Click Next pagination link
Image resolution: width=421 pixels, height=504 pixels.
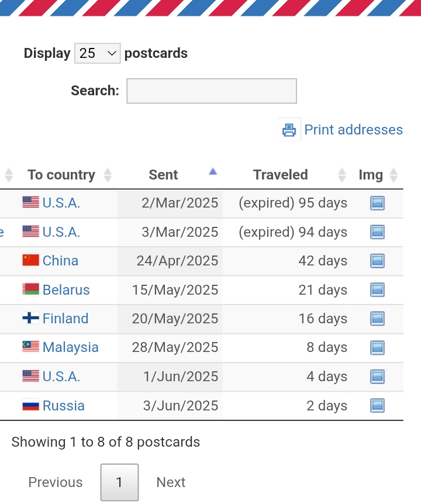click(171, 482)
